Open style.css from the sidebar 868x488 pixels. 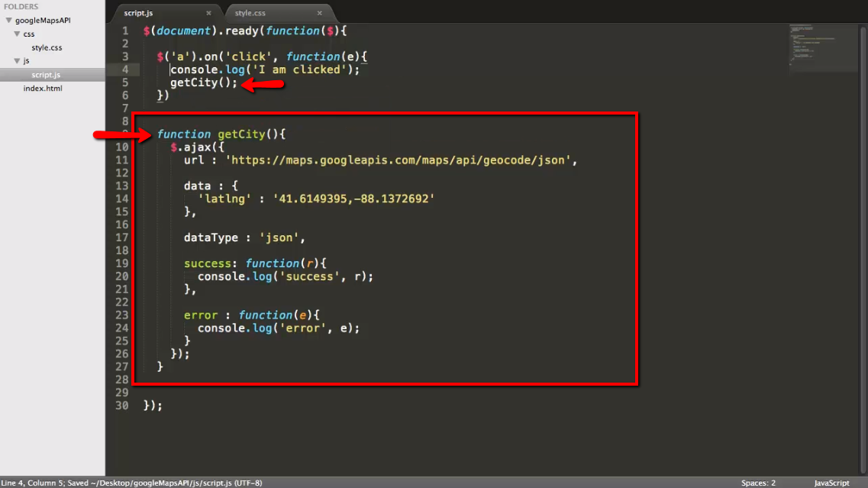coord(47,47)
